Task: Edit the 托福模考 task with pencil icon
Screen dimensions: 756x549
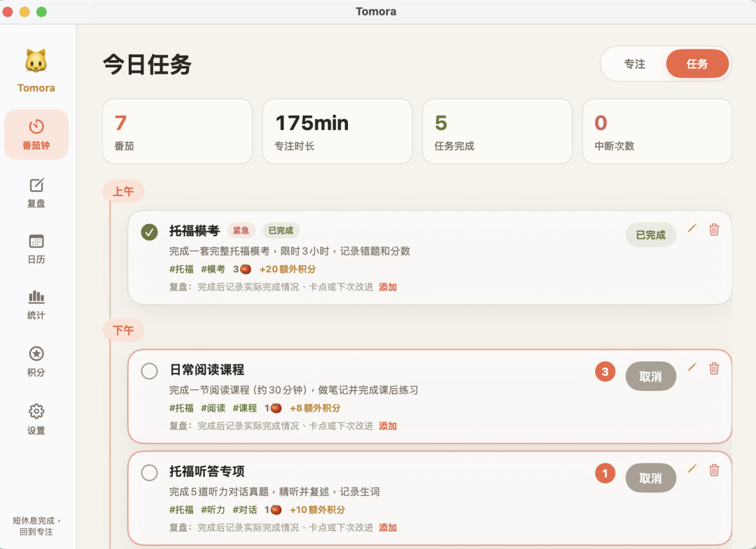Action: [692, 228]
